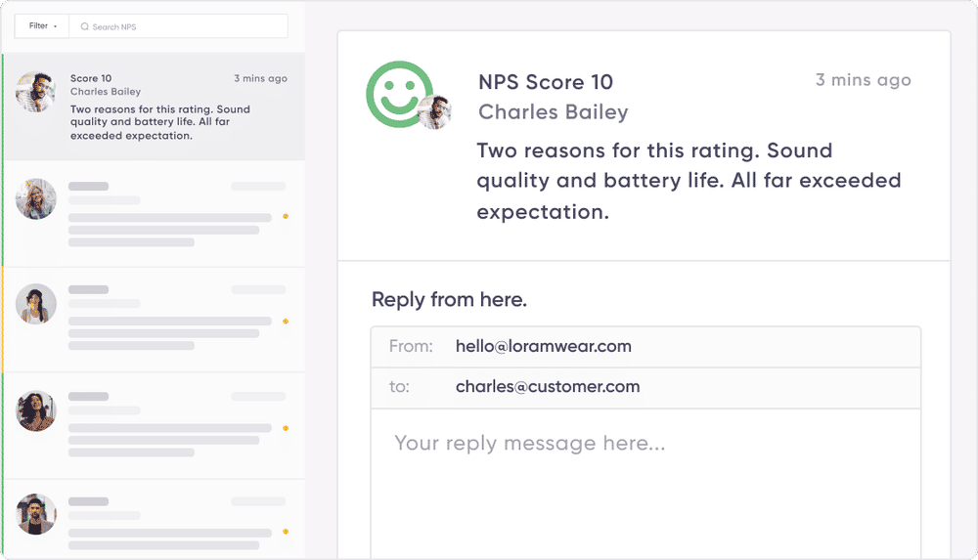The width and height of the screenshot is (978, 560).
Task: Click orange dot on fourth response
Action: click(x=286, y=428)
